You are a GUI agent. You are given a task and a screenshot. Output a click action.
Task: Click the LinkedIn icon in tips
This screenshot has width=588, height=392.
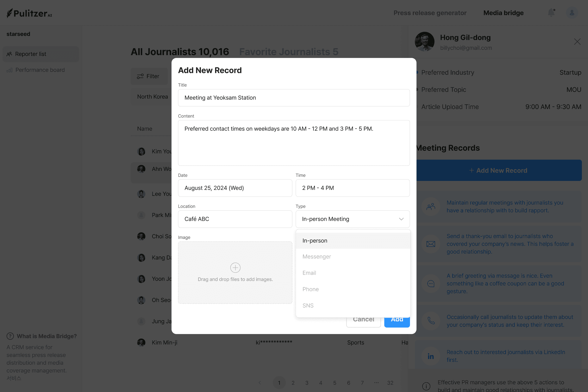[431, 356]
